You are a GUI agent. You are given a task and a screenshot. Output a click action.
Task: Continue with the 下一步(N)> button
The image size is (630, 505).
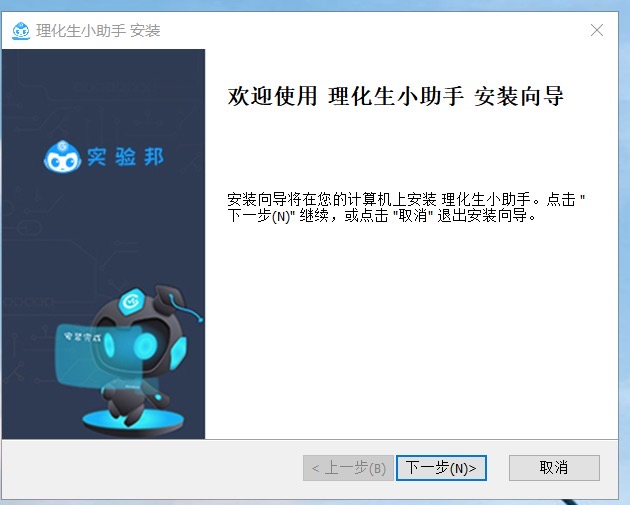click(x=441, y=468)
